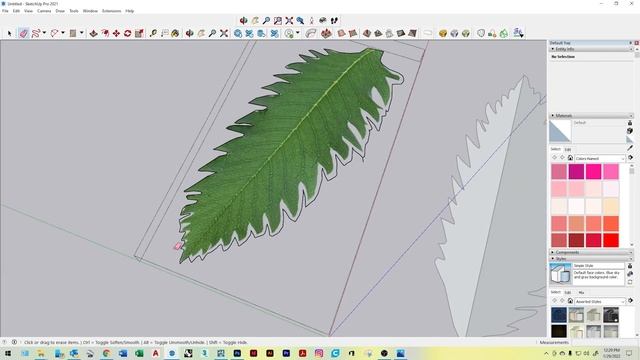Activate the pink Eraser tool
The width and height of the screenshot is (640, 360).
click(24, 33)
